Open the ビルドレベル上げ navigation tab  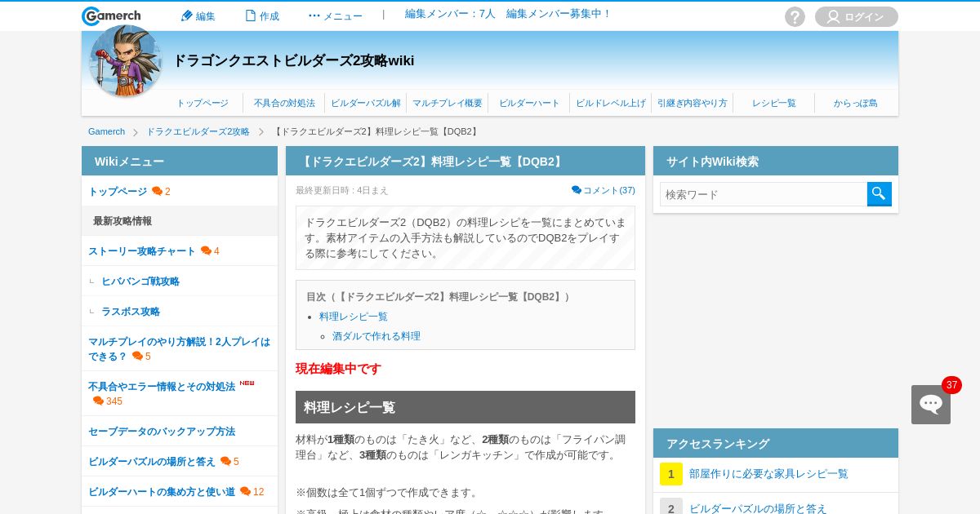611,104
